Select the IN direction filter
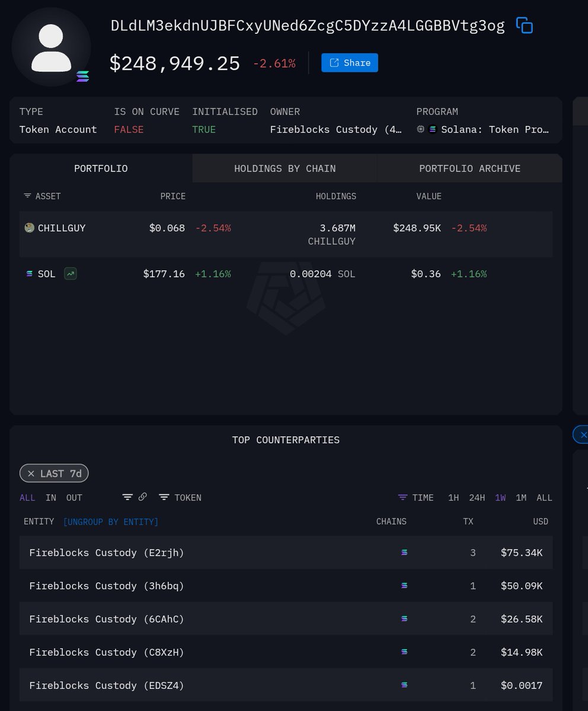Screen dimensions: 588x711 coord(51,498)
